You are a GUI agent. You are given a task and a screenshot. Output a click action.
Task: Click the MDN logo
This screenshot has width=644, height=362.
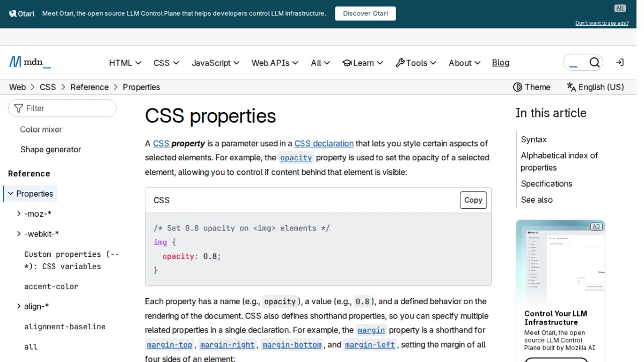pyautogui.click(x=30, y=62)
